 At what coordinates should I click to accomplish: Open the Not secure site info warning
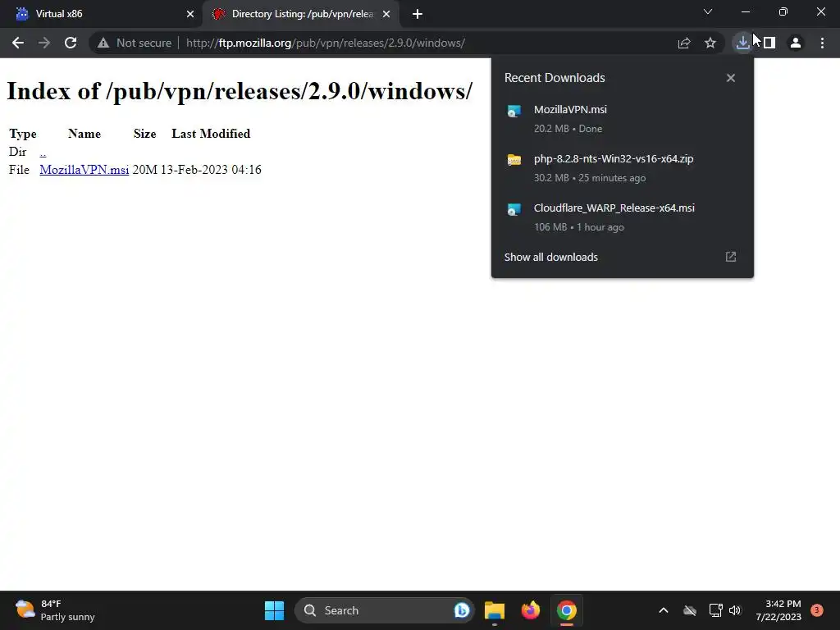135,43
